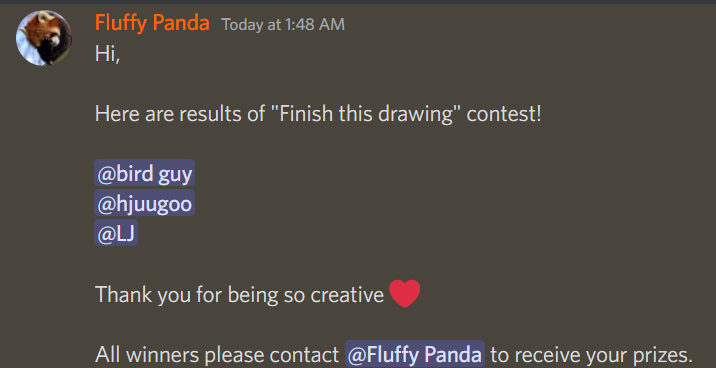Open the @hjuugoo mention
Screen dimensions: 716x368
pos(144,203)
